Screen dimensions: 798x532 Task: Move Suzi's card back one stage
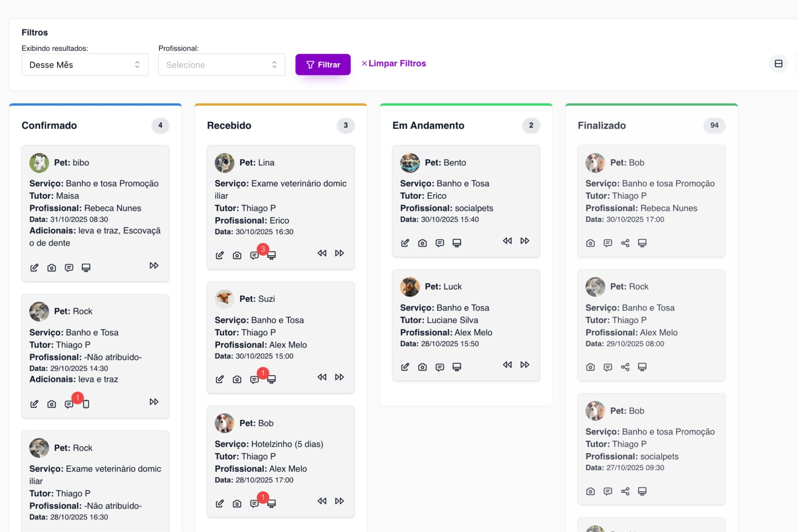(x=322, y=377)
